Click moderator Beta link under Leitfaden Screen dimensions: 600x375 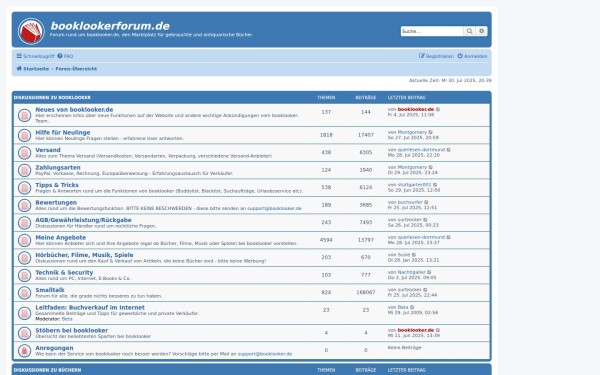tap(67, 319)
